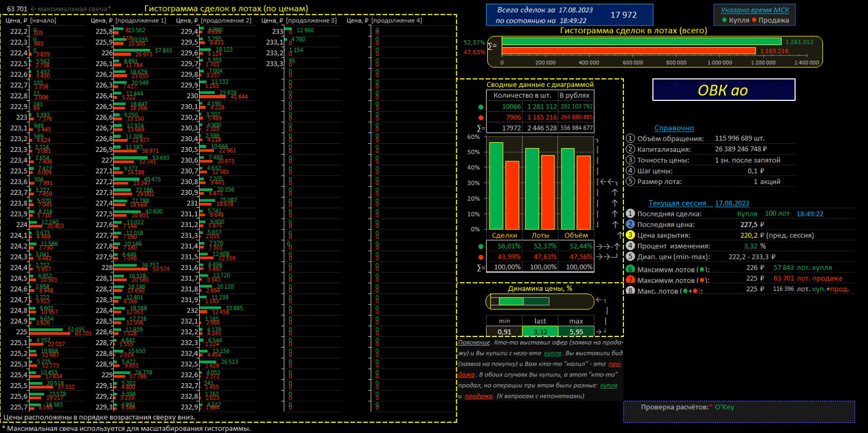Select the [продолжение 1] price header
868x433 pixels.
(129, 21)
